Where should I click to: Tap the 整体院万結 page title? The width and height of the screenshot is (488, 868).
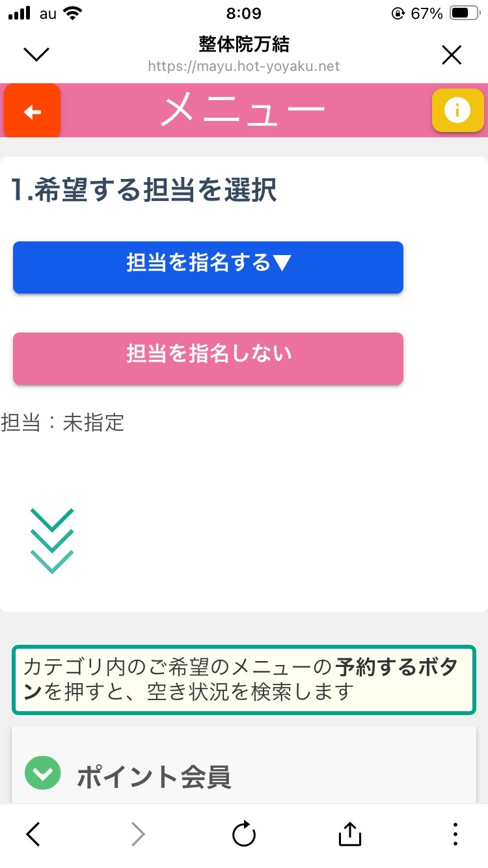tap(244, 44)
